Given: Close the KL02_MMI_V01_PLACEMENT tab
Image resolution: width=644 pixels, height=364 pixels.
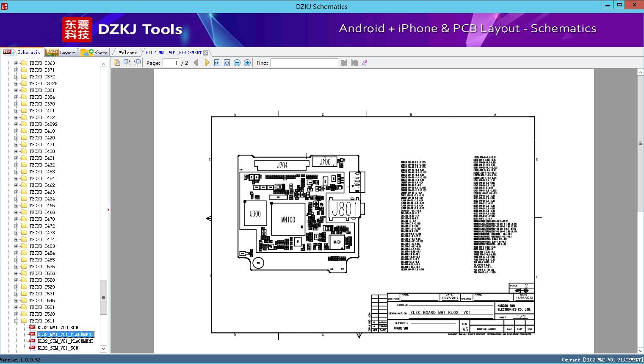Looking at the screenshot, I should (x=206, y=53).
